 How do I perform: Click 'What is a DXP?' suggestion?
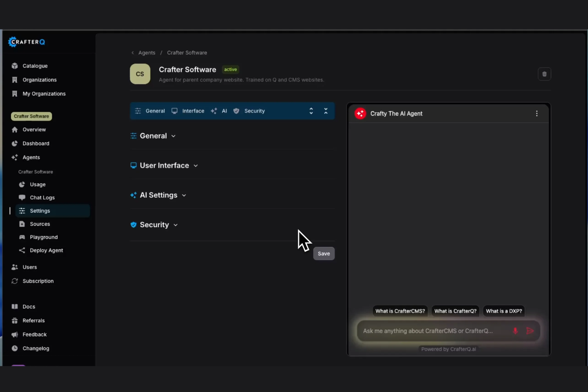[x=504, y=311]
